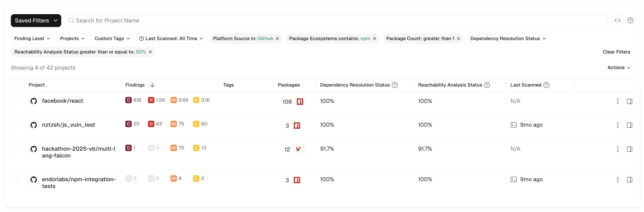Check the hackathon-2025-vb/multi-lang-falcon row checkbox
This screenshot has height=212, width=644.
click(14, 149)
